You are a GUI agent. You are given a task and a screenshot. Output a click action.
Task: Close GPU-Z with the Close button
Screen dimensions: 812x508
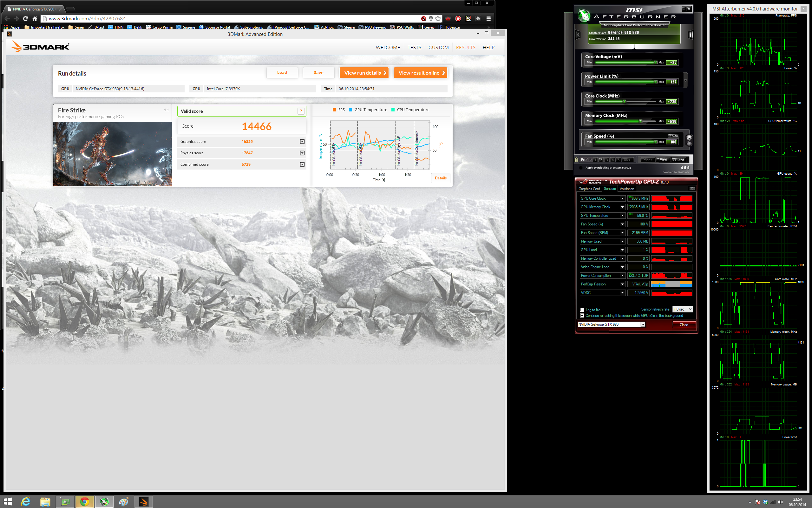[684, 324]
